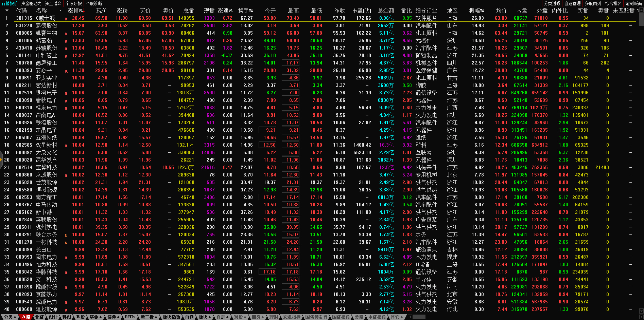Switch to 资金驱动力 tab
Image resolution: width=644 pixels, height=320 pixels.
(31, 3)
